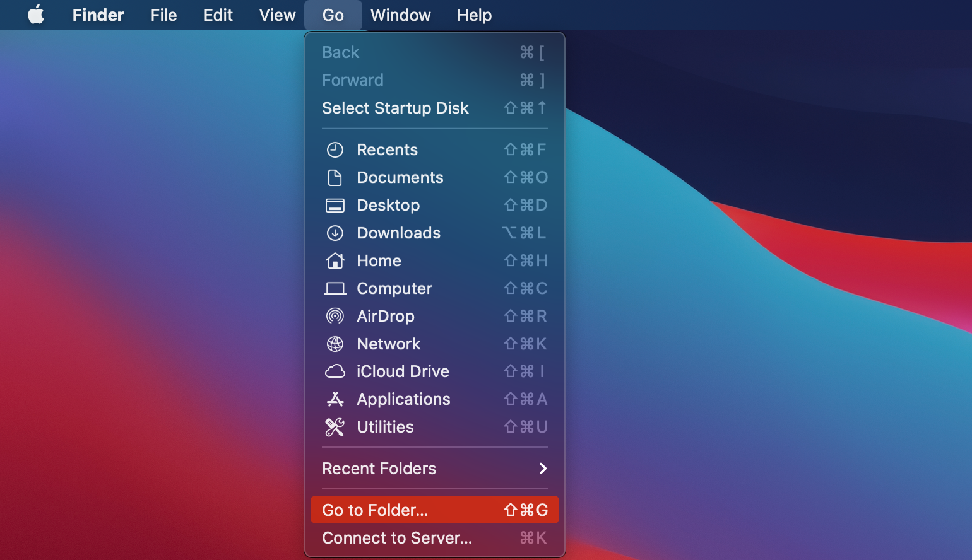Select the Forward menu item

point(435,80)
